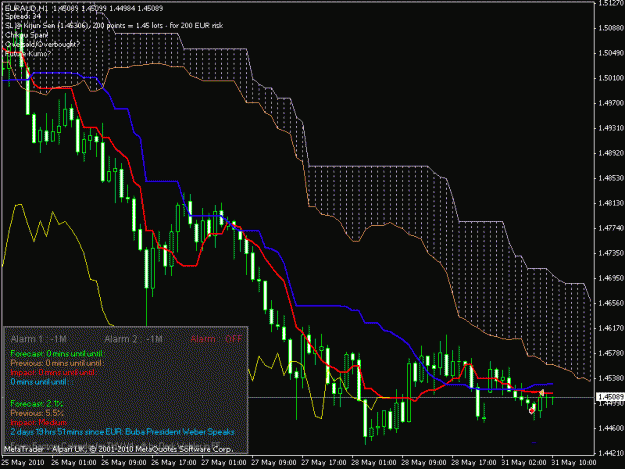Click 'Buba President Weber Speaks' news line
Viewport: 625px width, 469px height.
(x=122, y=432)
